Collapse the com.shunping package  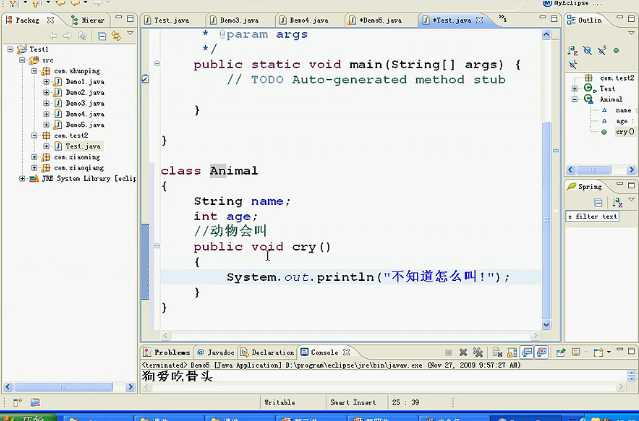click(x=35, y=71)
